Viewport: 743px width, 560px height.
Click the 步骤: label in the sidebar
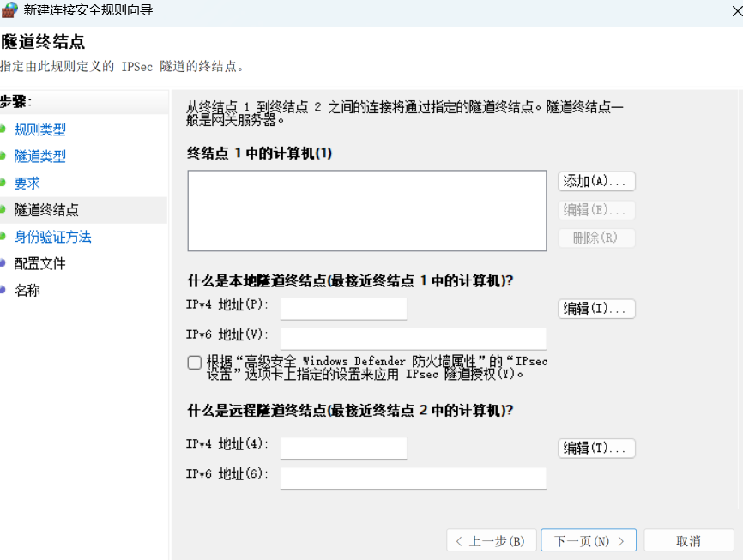click(15, 102)
